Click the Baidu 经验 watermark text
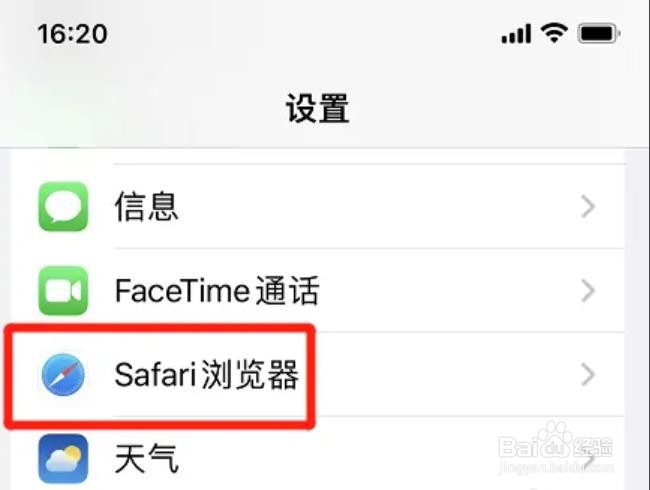Image resolution: width=650 pixels, height=490 pixels. click(x=592, y=447)
